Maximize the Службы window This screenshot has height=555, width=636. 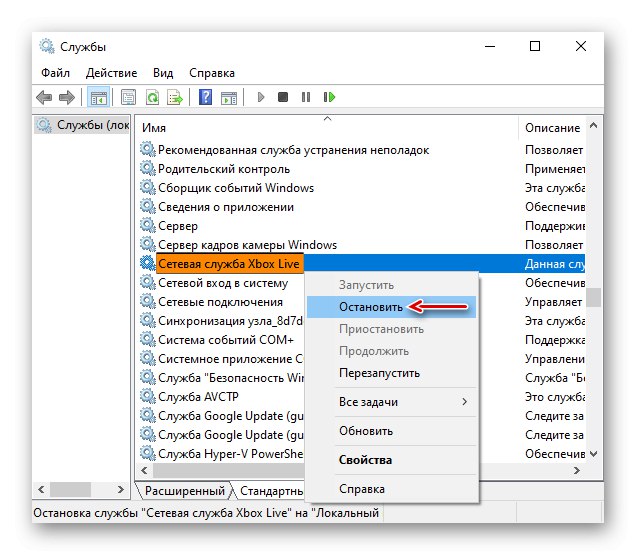coord(535,46)
